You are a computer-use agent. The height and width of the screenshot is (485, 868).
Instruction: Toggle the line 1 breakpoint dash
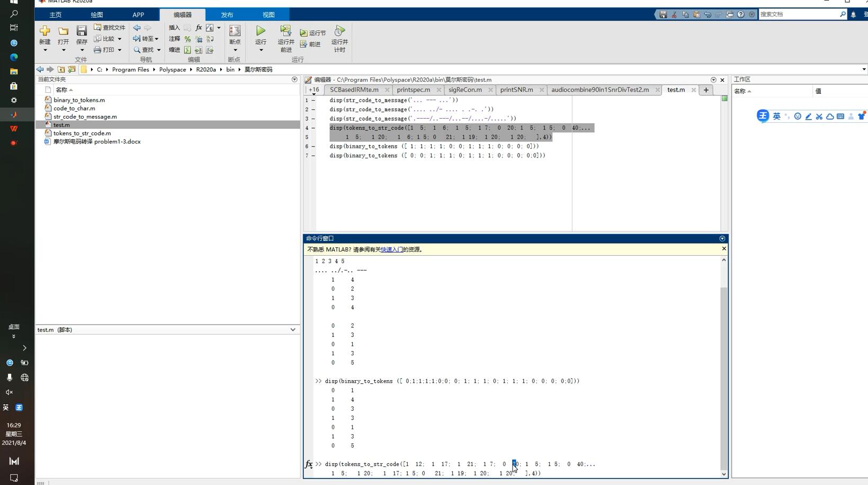tap(313, 100)
